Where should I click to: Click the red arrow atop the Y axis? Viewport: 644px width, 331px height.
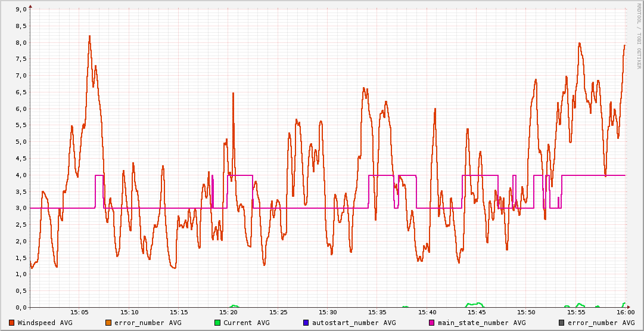pos(30,6)
